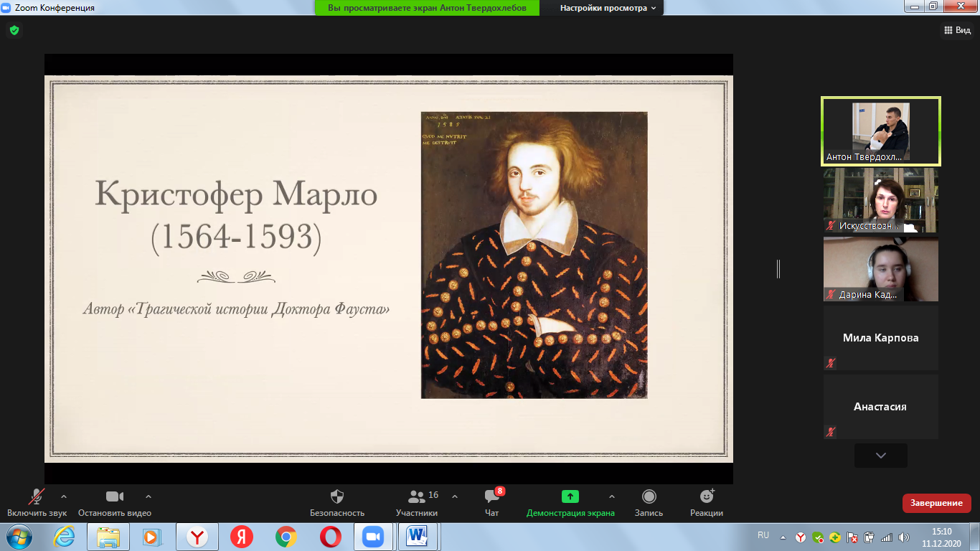Click the green checkmark antivirus tray icon
The height and width of the screenshot is (551, 980).
tap(818, 537)
